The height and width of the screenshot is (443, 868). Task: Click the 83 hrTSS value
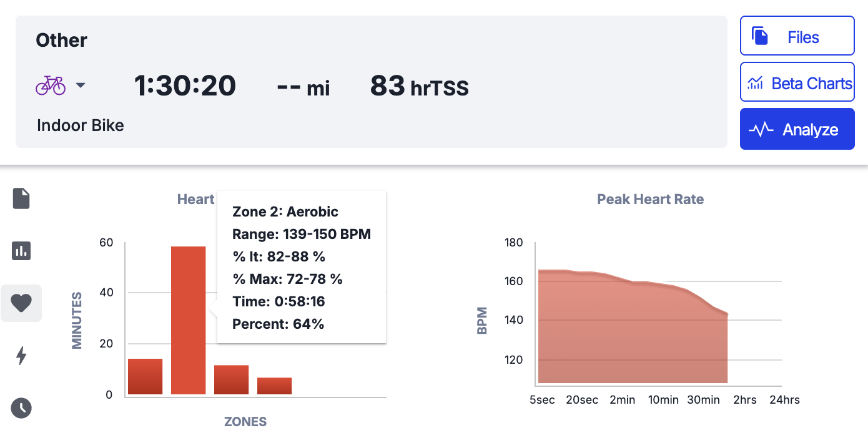[x=419, y=86]
